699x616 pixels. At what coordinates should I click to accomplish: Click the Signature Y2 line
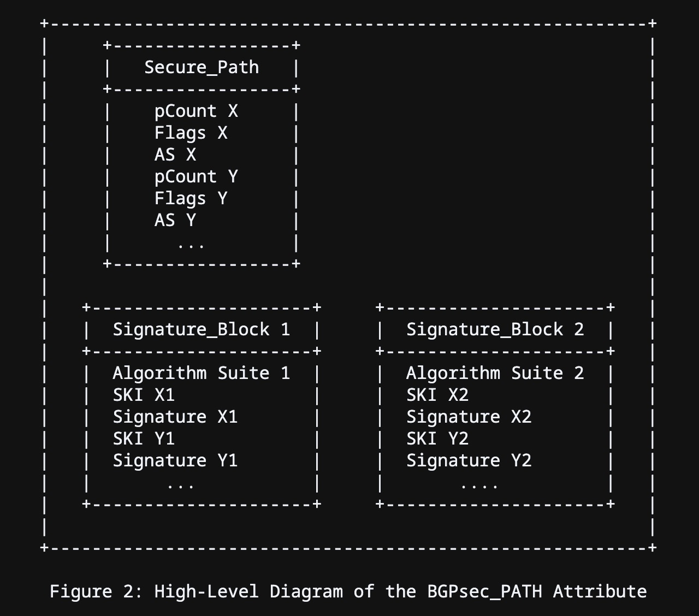pyautogui.click(x=469, y=461)
